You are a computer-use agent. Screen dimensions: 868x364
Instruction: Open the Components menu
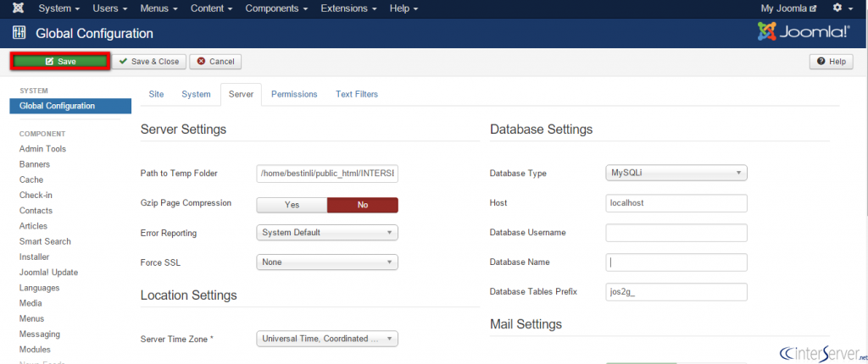coord(277,8)
